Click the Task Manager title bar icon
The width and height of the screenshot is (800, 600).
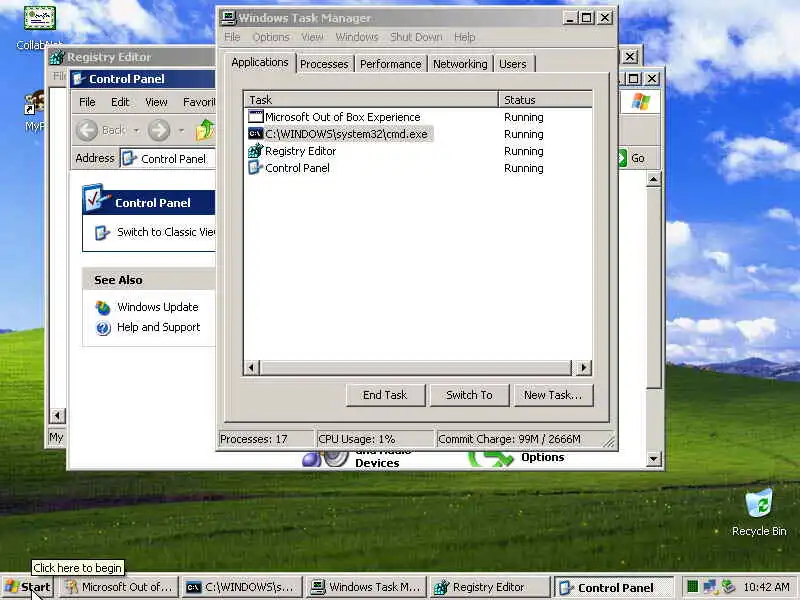coord(229,18)
